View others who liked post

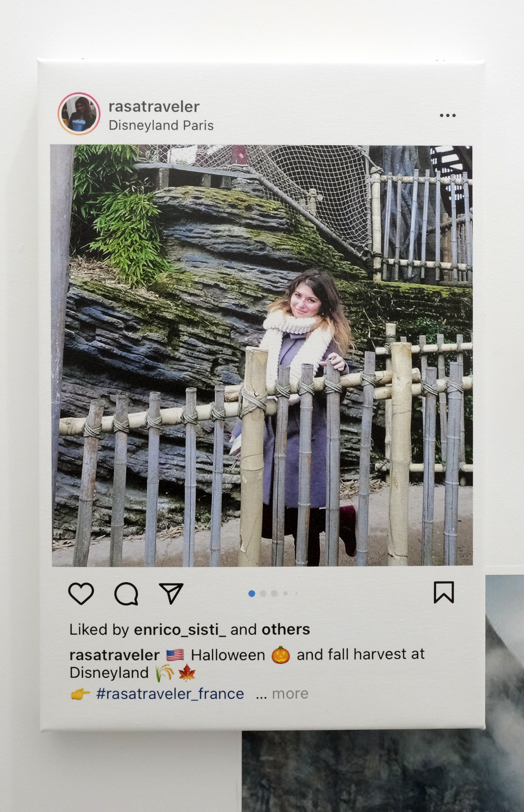coord(286,629)
